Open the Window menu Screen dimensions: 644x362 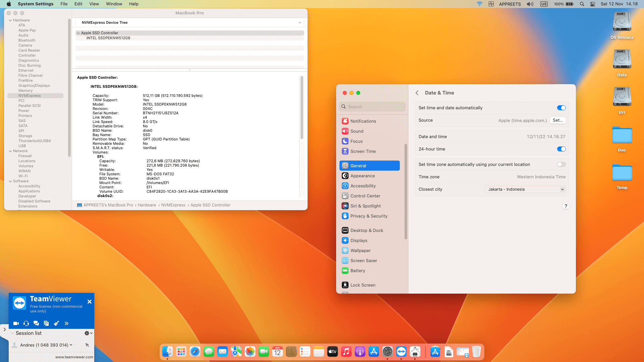point(114,4)
